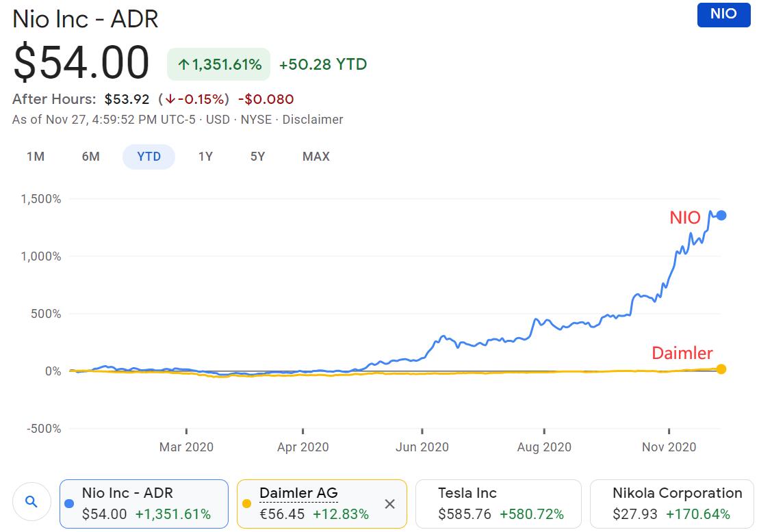
Task: Open the Disclaimer link
Action: (x=312, y=119)
